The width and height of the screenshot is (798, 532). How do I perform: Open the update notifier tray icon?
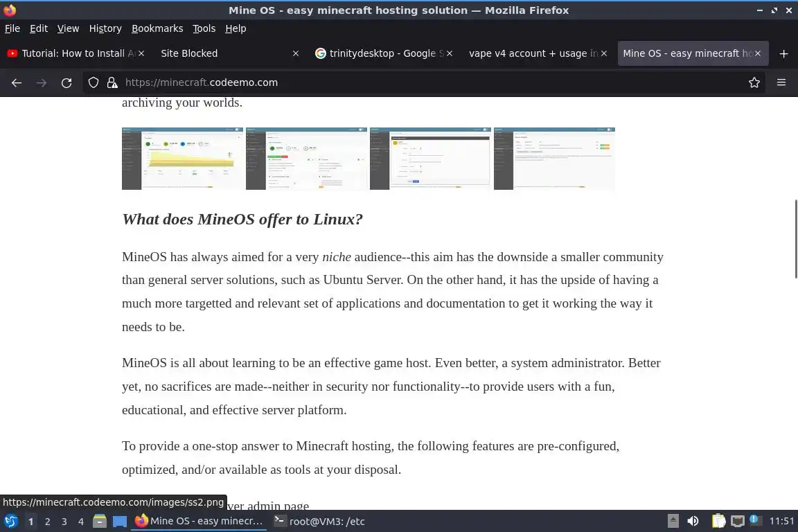(x=755, y=520)
